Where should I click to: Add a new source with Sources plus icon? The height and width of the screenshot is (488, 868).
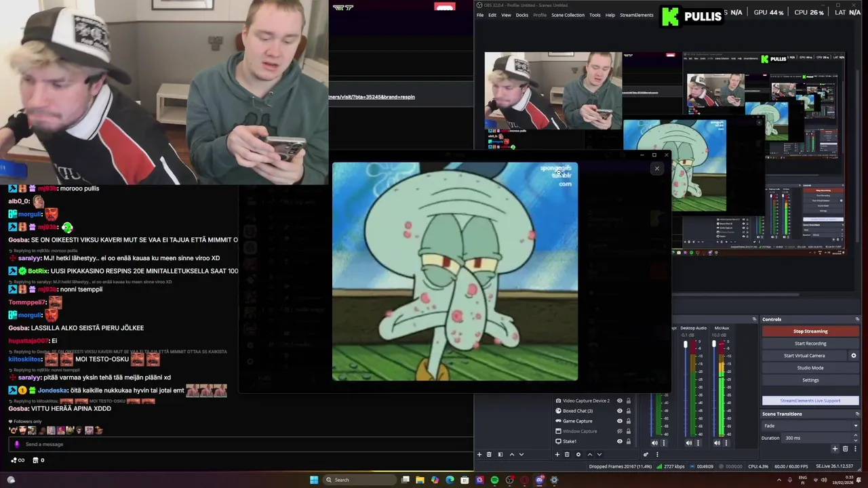(x=557, y=455)
